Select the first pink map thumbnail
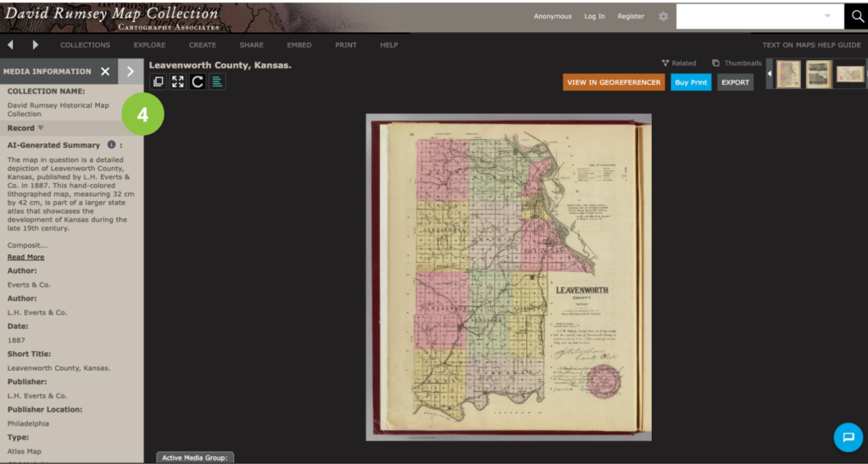Image resolution: width=868 pixels, height=464 pixels. point(788,74)
